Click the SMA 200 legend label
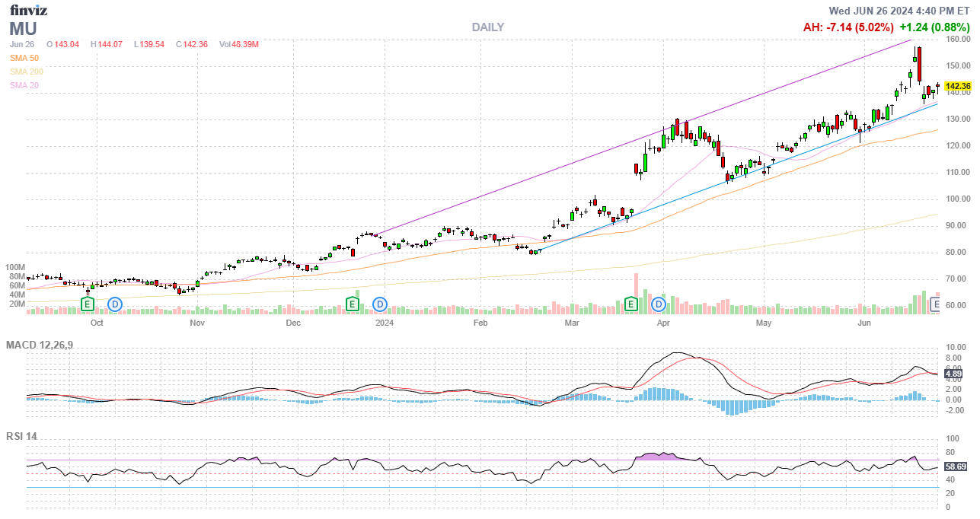The image size is (980, 519). coord(27,72)
